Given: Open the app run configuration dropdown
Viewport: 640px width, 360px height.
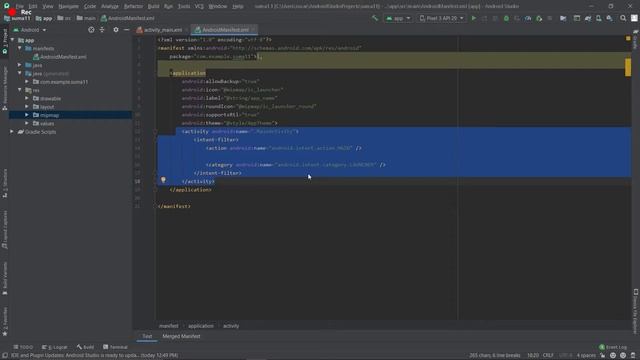Looking at the screenshot, I should point(398,18).
